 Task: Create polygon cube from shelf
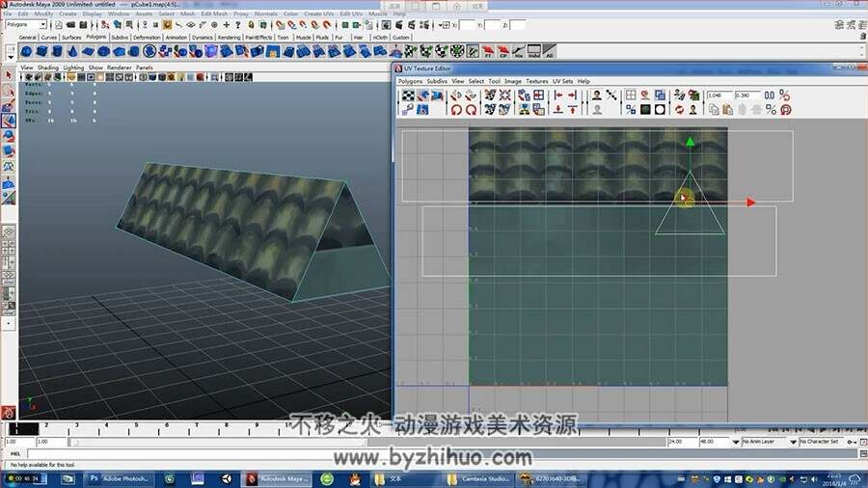click(x=41, y=51)
